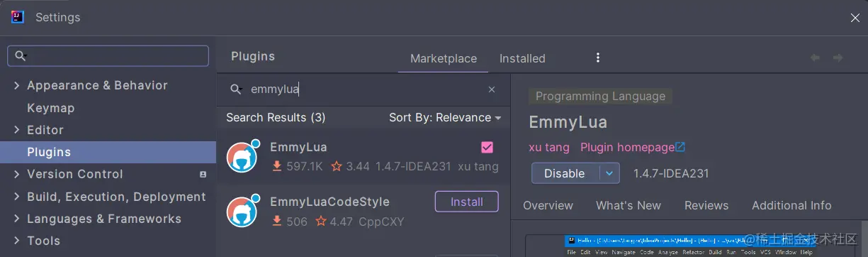The height and width of the screenshot is (257, 868).
Task: Expand Build, Execution, Deployment section
Action: pos(16,197)
